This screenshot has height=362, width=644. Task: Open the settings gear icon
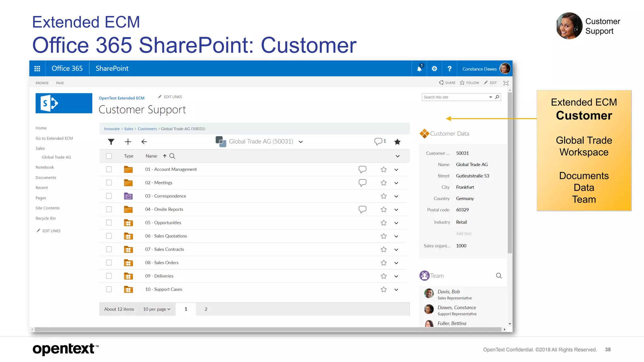(434, 69)
